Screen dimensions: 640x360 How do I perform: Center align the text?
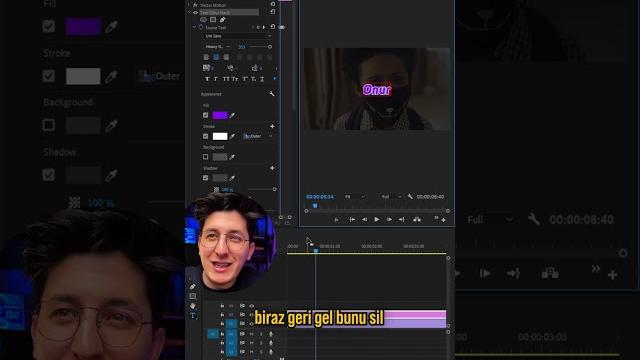[216, 57]
